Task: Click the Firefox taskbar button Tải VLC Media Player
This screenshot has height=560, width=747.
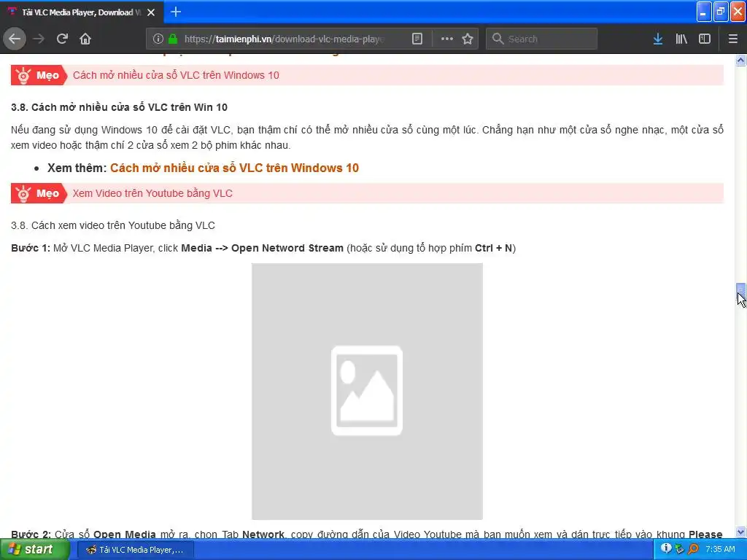Action: [x=136, y=550]
